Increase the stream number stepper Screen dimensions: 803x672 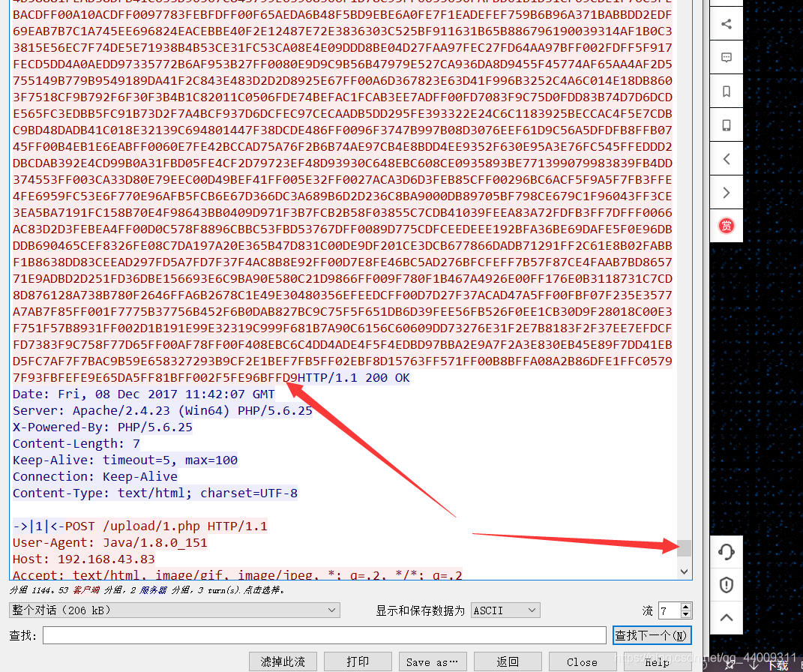[686, 607]
